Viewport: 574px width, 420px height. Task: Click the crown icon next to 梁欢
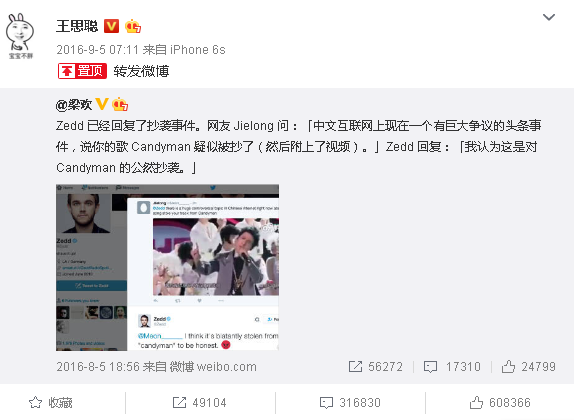point(120,104)
